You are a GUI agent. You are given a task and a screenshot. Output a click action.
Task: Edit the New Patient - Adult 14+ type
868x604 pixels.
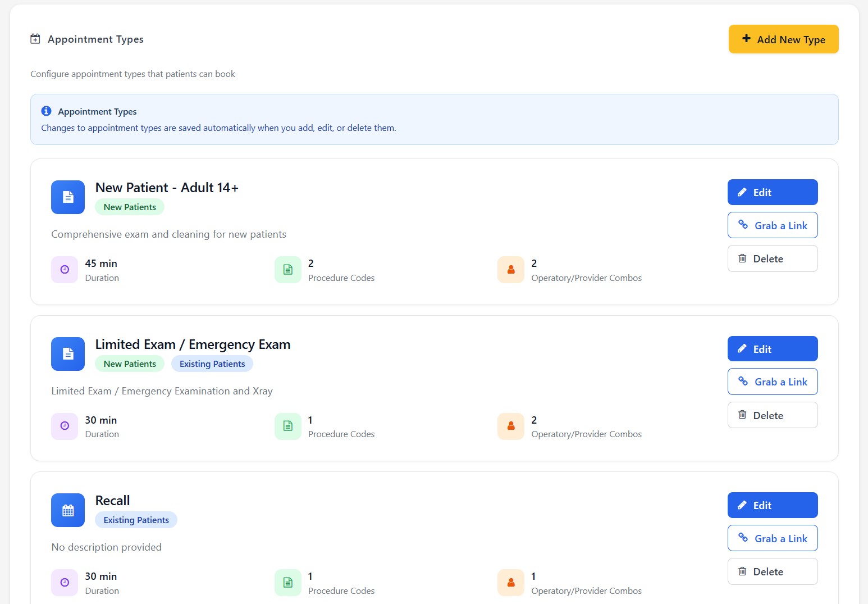coord(772,192)
